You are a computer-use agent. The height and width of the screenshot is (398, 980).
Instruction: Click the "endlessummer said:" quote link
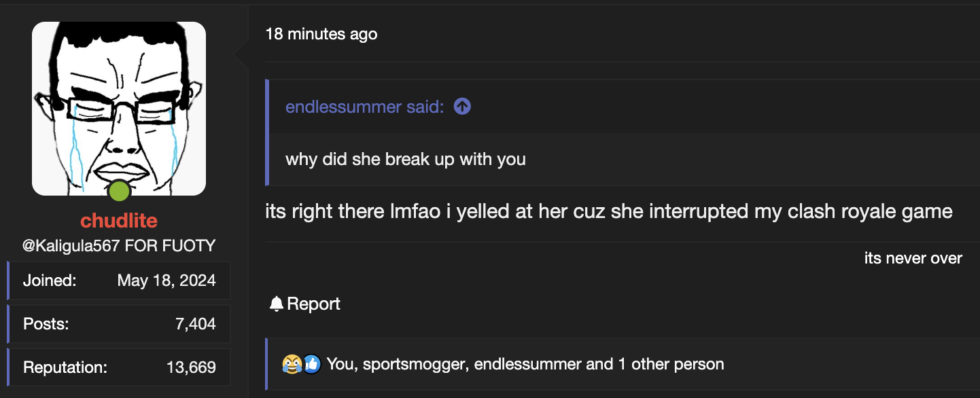pyautogui.click(x=365, y=107)
